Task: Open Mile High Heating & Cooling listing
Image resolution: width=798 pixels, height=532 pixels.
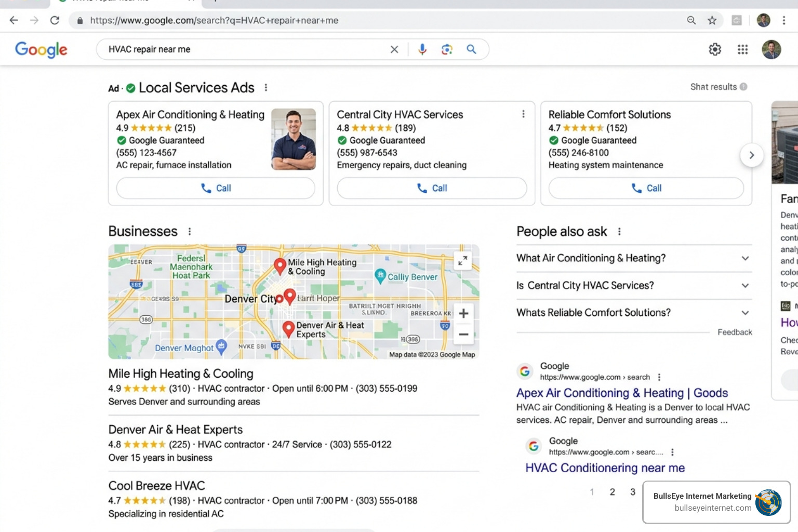Action: click(x=181, y=374)
